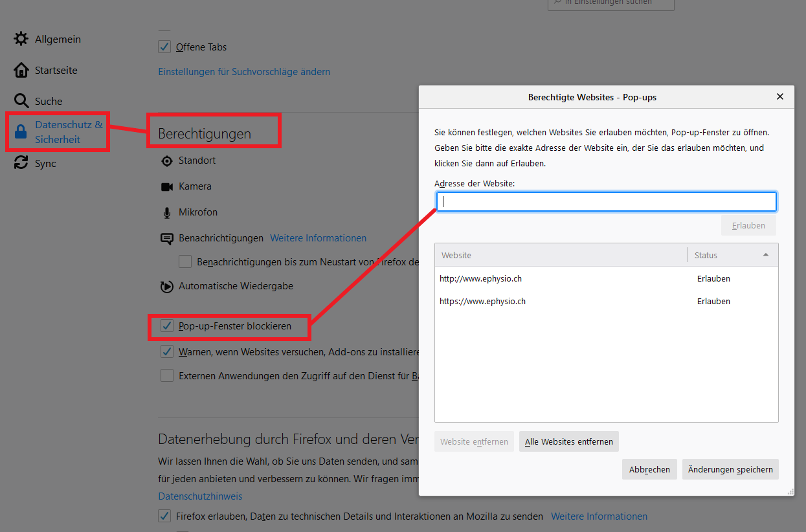Click the Kamera camera icon
This screenshot has width=806, height=532.
(167, 186)
